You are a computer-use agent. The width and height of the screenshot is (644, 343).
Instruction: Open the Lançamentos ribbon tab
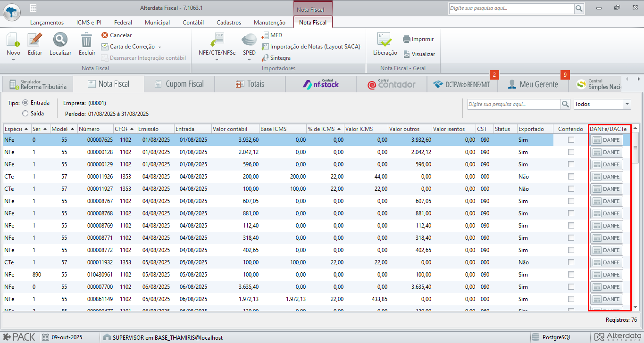(x=47, y=22)
